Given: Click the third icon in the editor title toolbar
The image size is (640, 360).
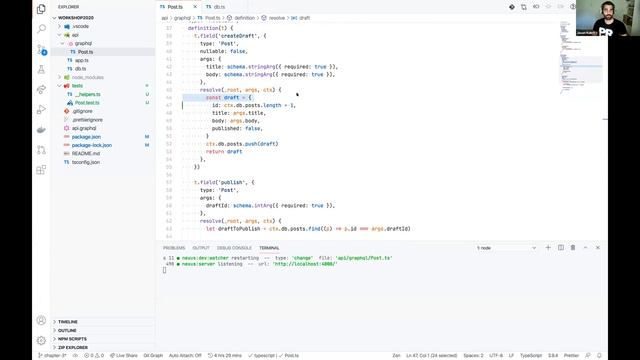Looking at the screenshot, I should tap(536, 7).
